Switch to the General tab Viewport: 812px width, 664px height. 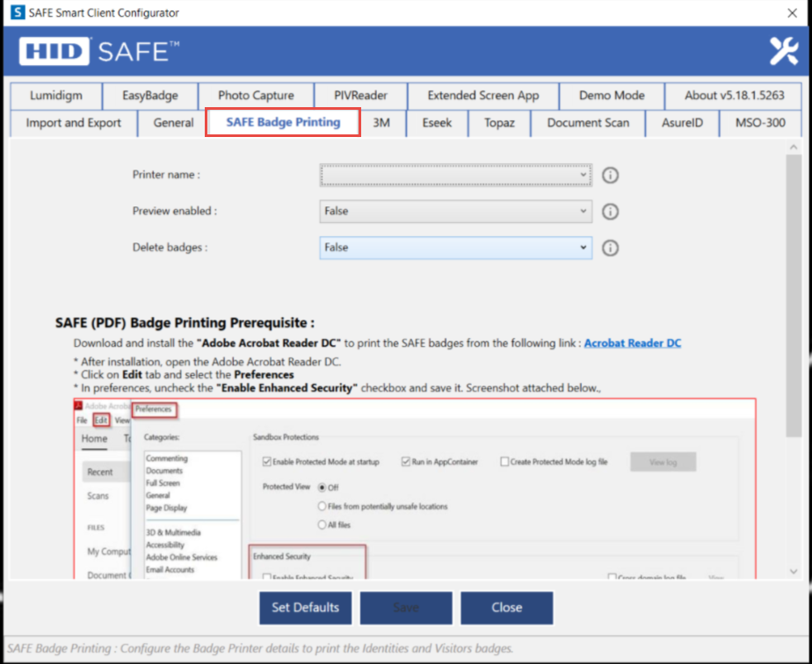click(x=173, y=123)
